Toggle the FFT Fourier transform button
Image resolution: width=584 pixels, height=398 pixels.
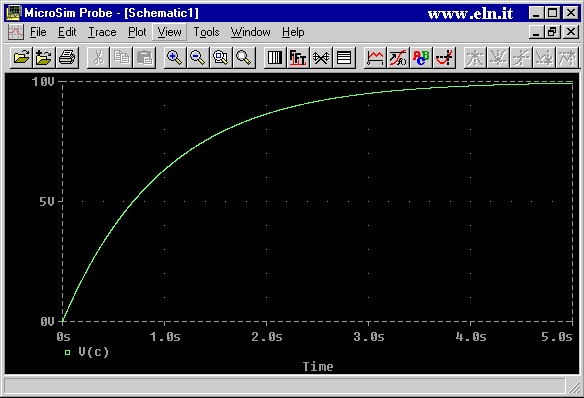[298, 58]
